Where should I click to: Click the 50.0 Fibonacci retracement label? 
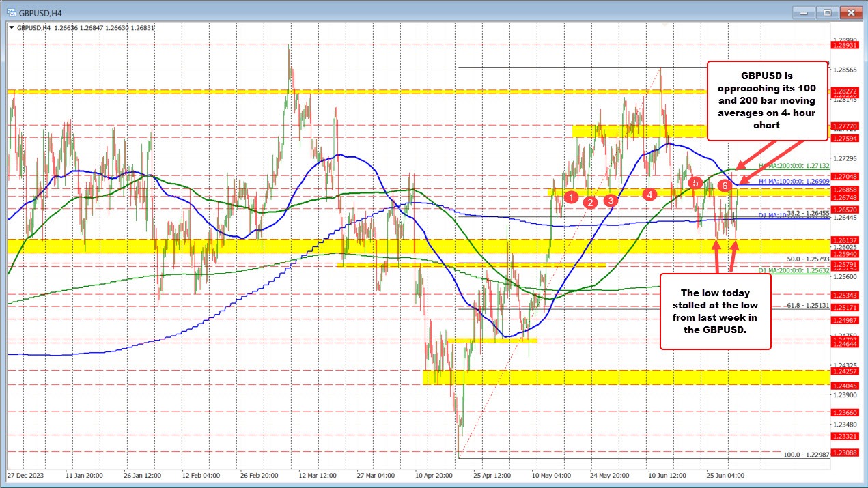point(807,257)
